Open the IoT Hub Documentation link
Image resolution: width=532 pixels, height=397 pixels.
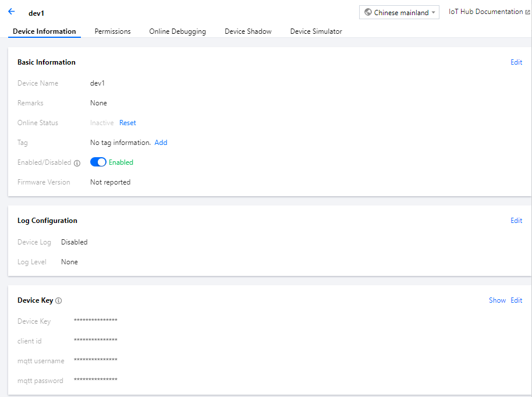[485, 12]
